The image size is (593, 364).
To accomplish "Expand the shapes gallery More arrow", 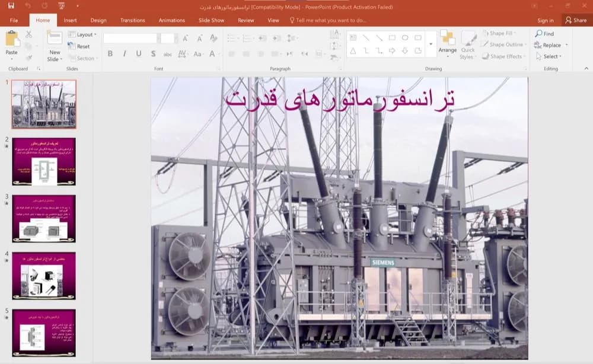I will coord(431,44).
